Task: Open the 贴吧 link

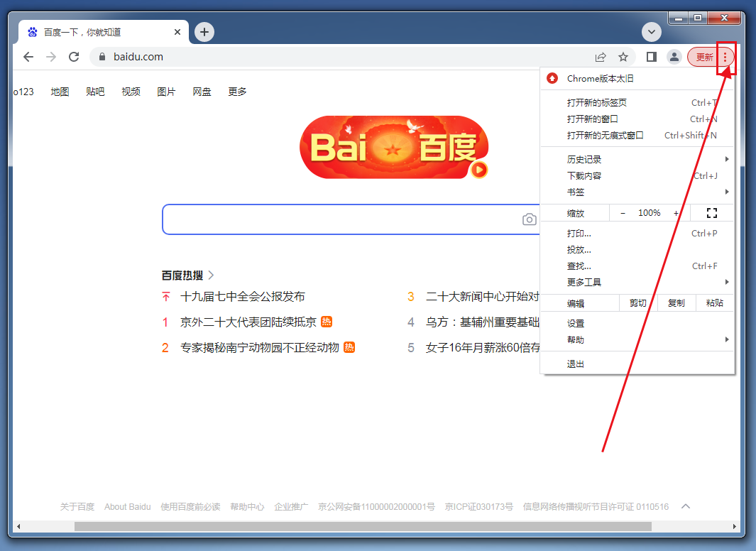Action: 95,92
